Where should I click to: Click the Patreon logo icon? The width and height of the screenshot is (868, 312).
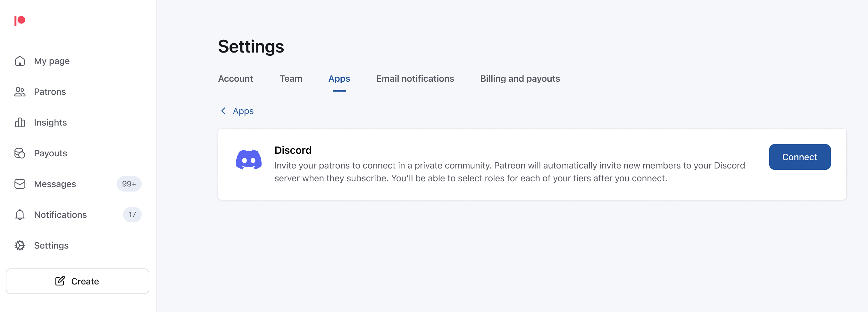pyautogui.click(x=20, y=21)
